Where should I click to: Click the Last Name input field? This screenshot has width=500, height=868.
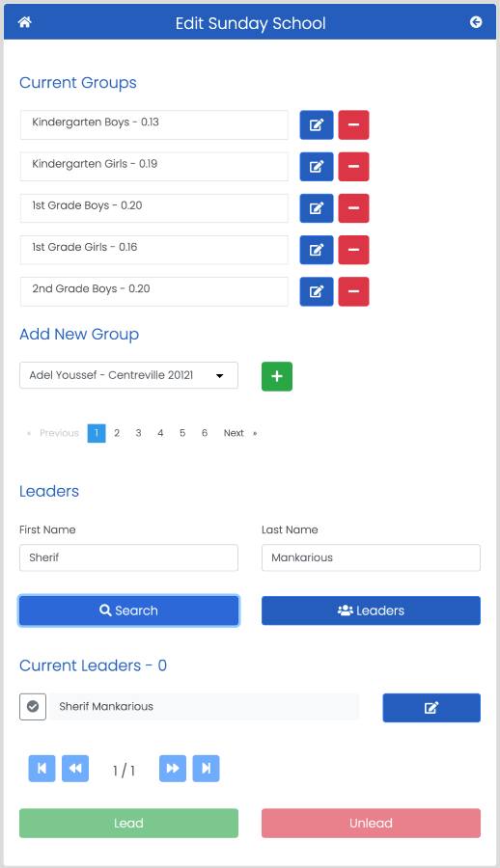[371, 557]
